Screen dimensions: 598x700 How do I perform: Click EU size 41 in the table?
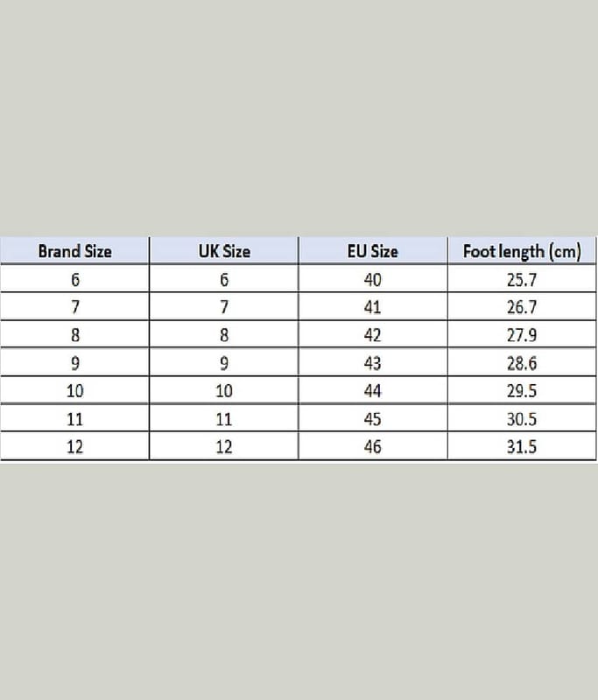coord(372,308)
